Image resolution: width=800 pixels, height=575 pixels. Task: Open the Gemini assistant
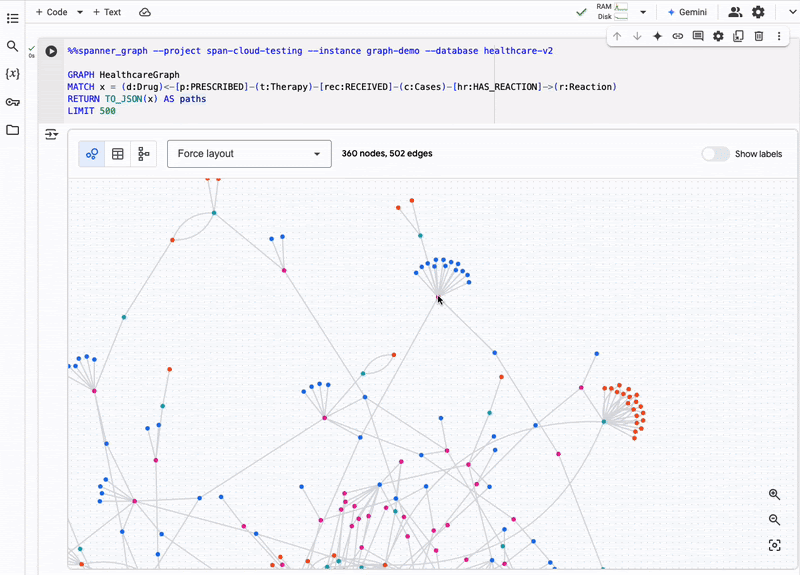[687, 12]
